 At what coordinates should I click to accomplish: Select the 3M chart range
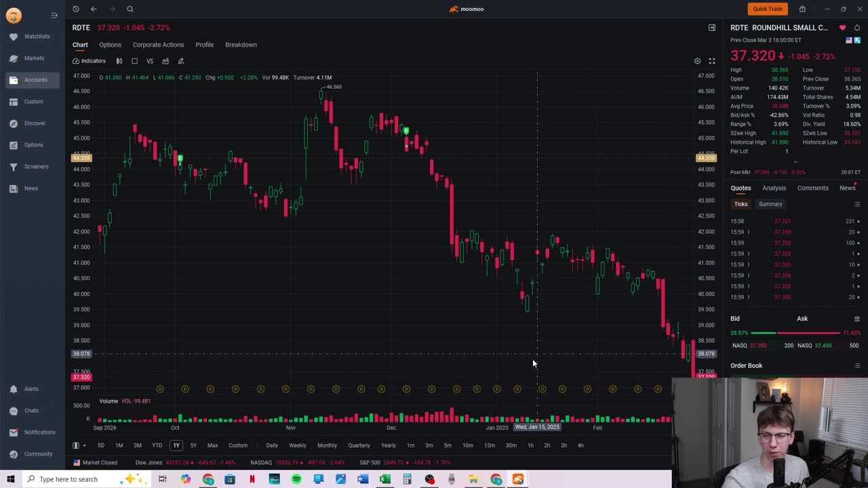coord(138,445)
